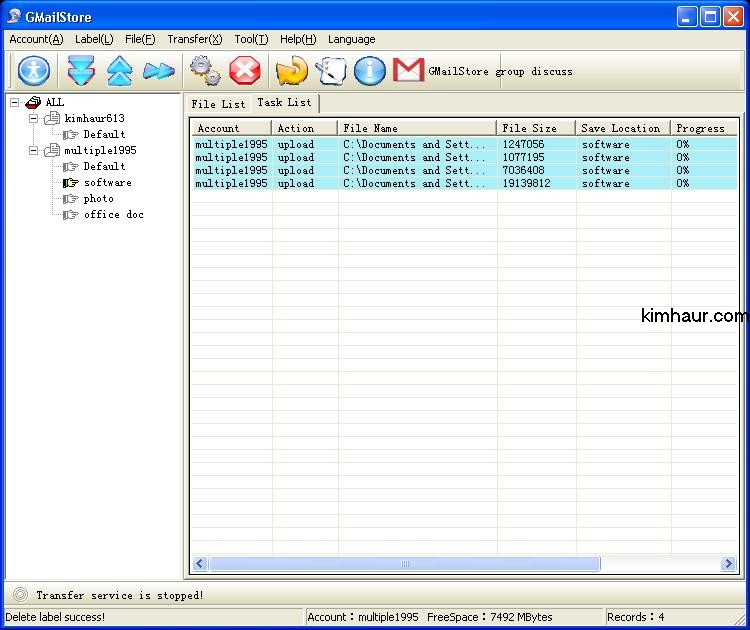Screen dimensions: 750x630
Task: Click the blue account person icon
Action: (34, 71)
